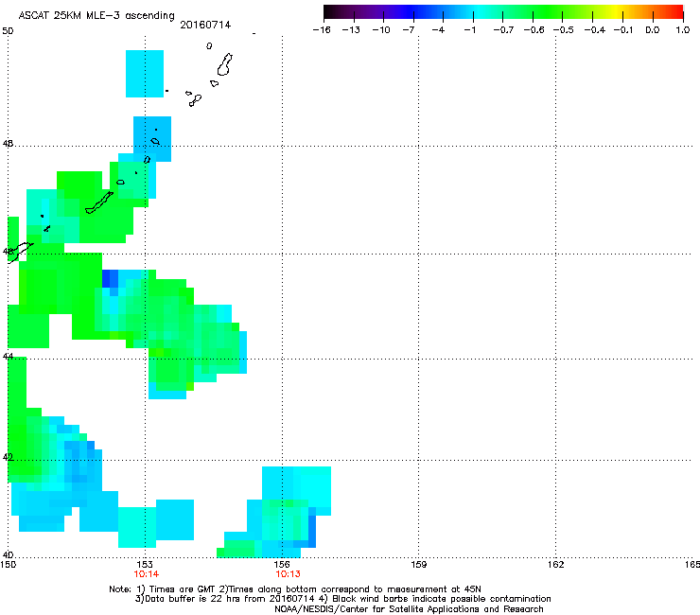This screenshot has width=700, height=615.
Task: Click the colorbar label -0.6
Action: pos(534,30)
